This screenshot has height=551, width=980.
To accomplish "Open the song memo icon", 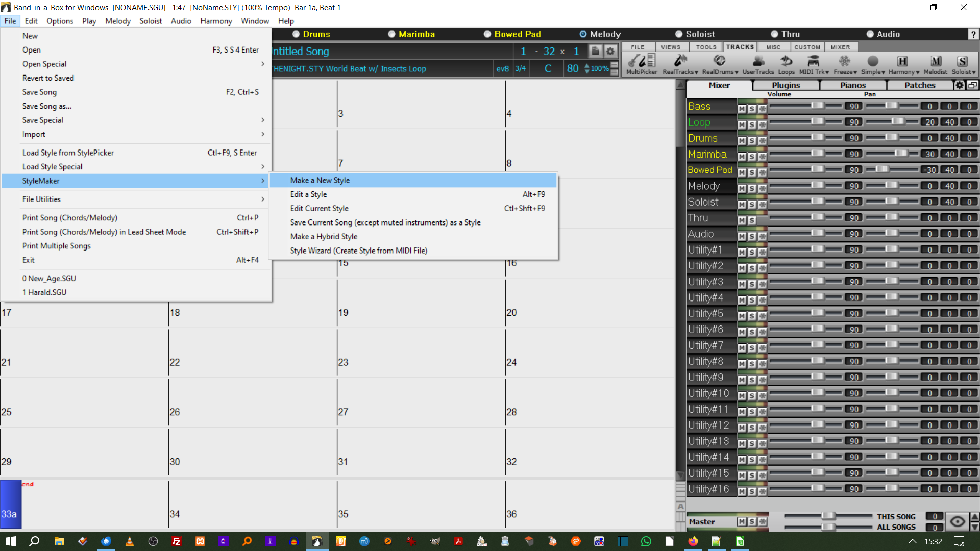I will pos(595,51).
